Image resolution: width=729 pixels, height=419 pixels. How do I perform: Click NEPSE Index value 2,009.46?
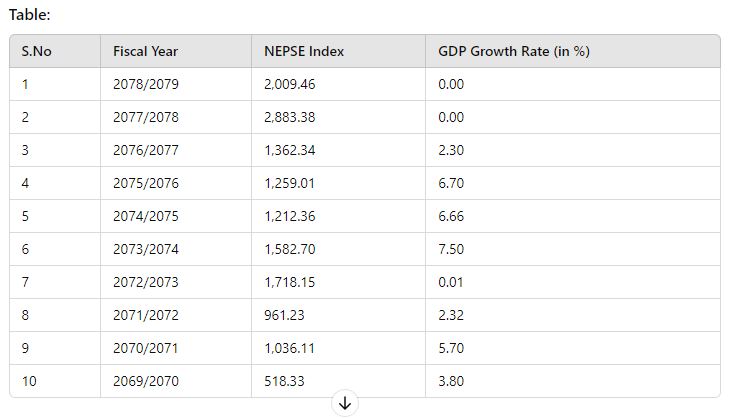pyautogui.click(x=290, y=84)
